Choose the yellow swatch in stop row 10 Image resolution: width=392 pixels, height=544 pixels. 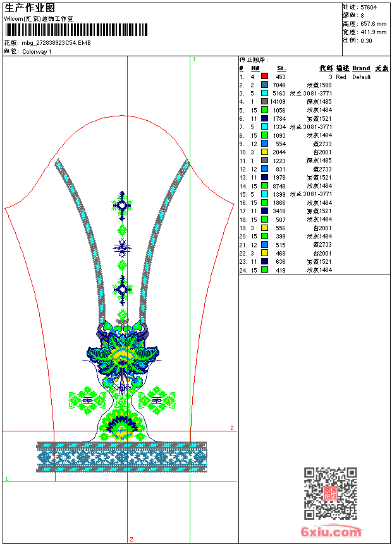click(x=264, y=152)
